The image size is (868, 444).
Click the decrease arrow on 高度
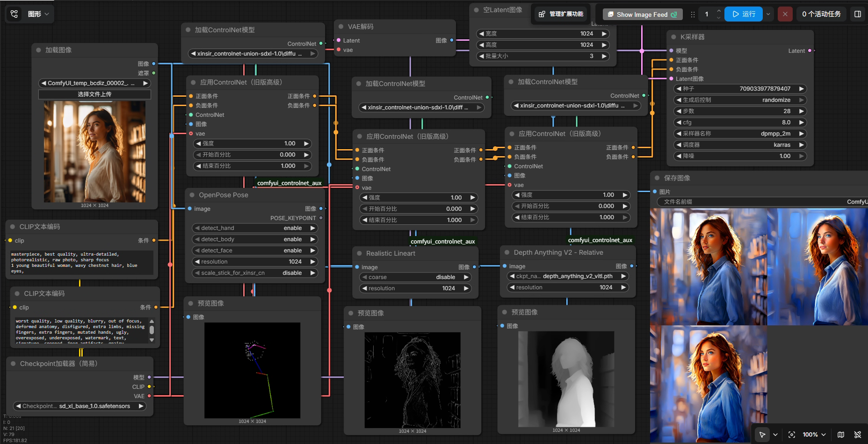pyautogui.click(x=481, y=45)
